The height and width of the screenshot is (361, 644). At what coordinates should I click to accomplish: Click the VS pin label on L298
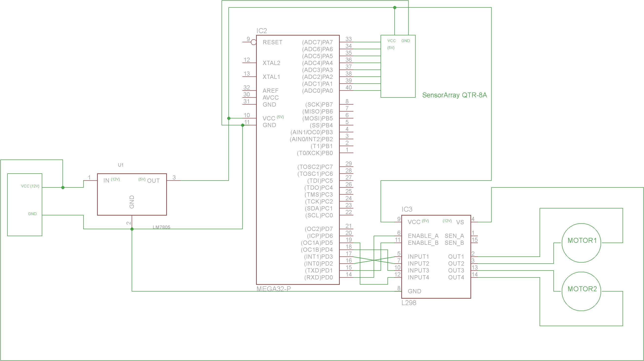click(x=460, y=222)
